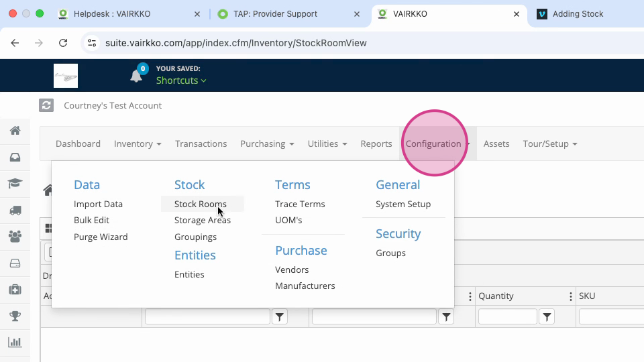Open the Purchasing dropdown menu

pyautogui.click(x=267, y=143)
